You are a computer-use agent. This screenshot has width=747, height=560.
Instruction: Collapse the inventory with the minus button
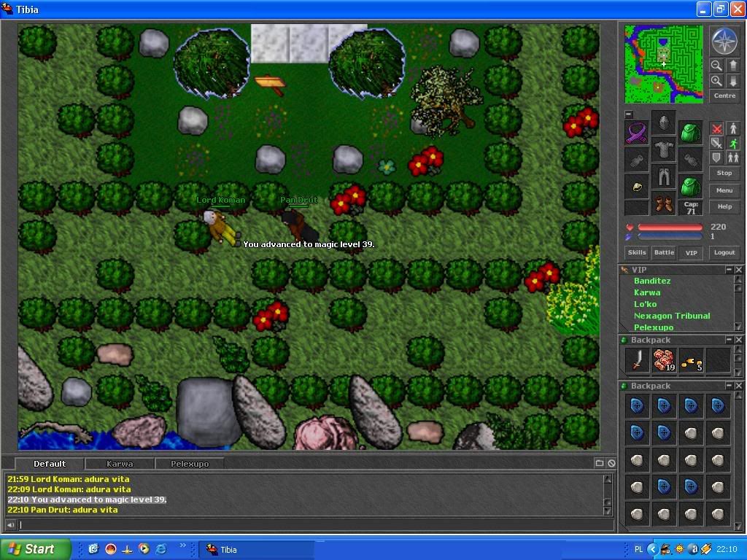629,114
